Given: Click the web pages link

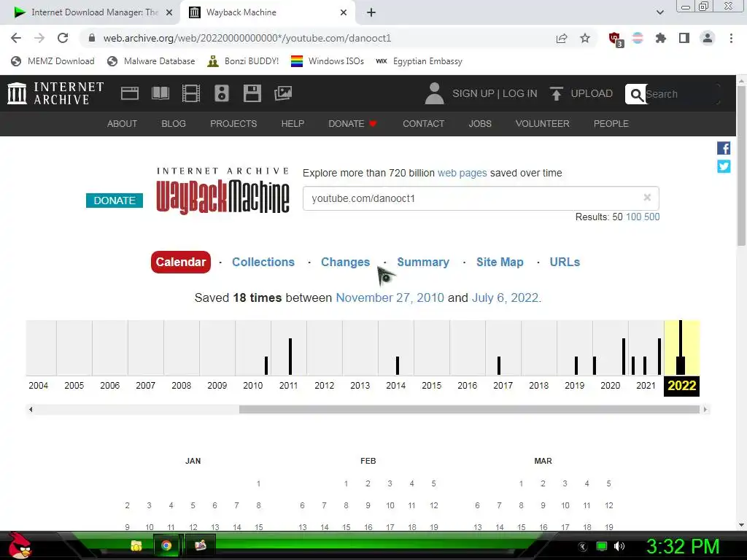Looking at the screenshot, I should tap(462, 173).
